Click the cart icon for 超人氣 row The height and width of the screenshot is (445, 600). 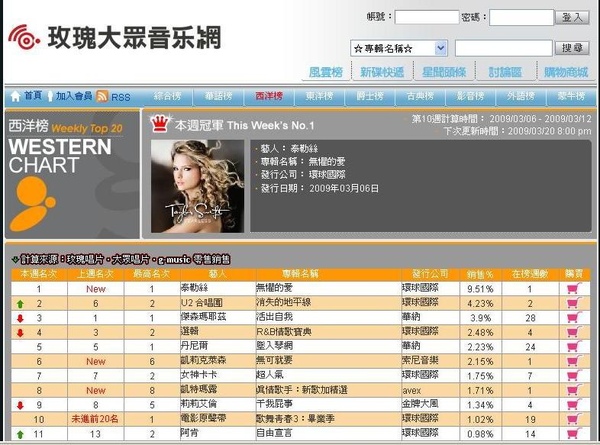pos(574,376)
